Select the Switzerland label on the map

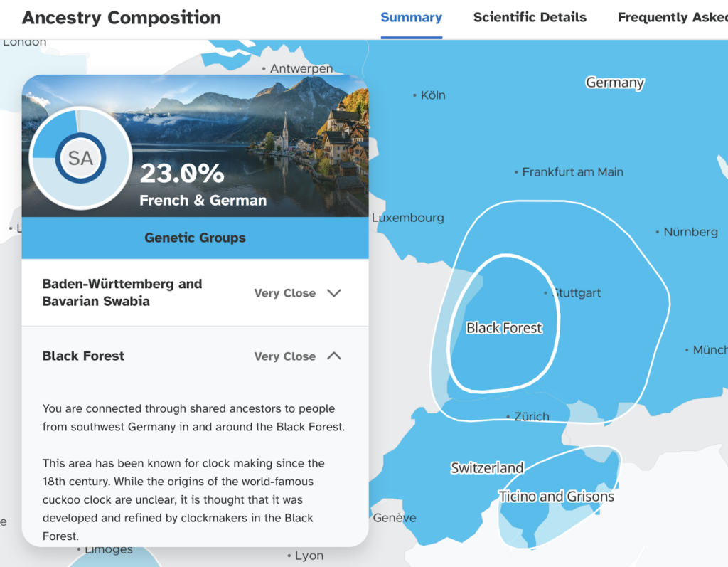coord(487,468)
